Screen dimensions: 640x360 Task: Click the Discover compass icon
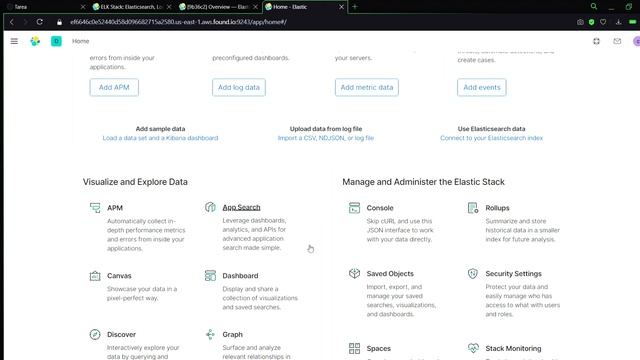click(x=95, y=334)
